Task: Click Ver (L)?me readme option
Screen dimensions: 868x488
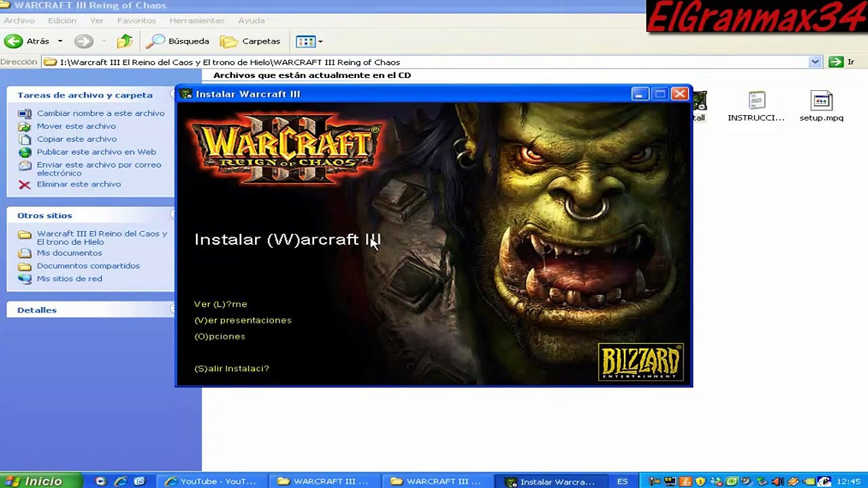Action: point(220,304)
